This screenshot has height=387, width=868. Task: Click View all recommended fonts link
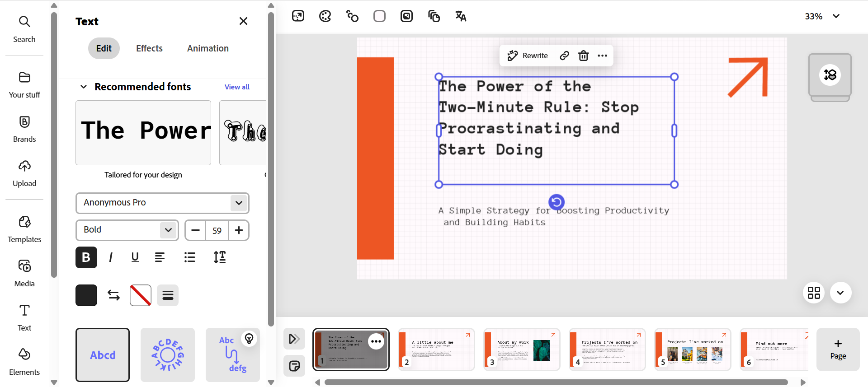coord(237,87)
